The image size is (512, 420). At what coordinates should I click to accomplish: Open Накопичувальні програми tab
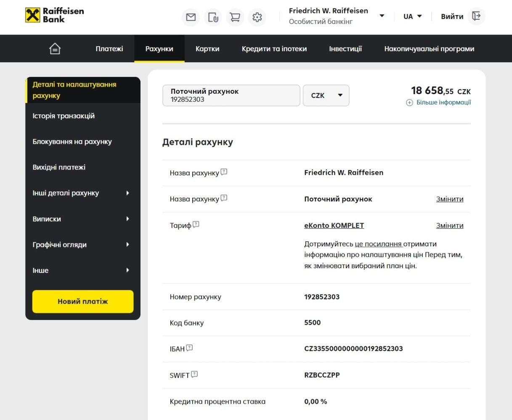pyautogui.click(x=429, y=49)
